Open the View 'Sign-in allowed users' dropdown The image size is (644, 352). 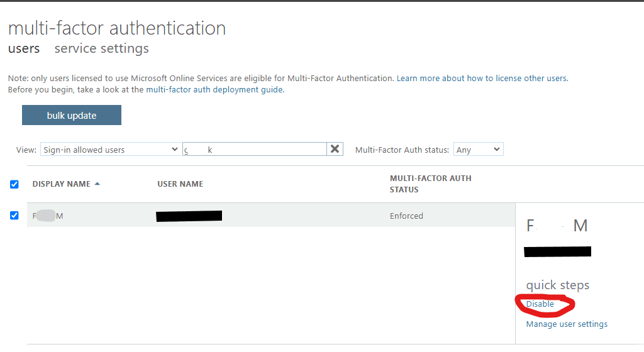[x=111, y=150]
